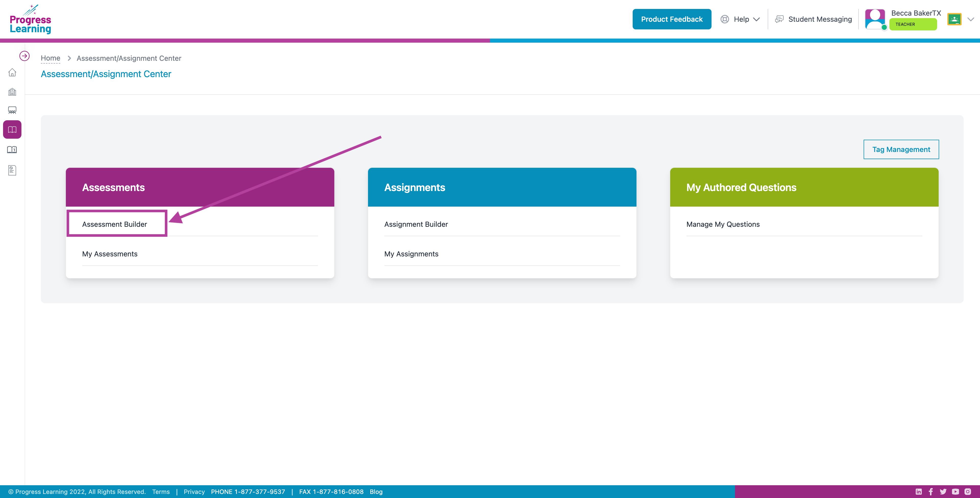The image size is (980, 498).
Task: Click the Becca BakerTX user name
Action: pos(916,13)
